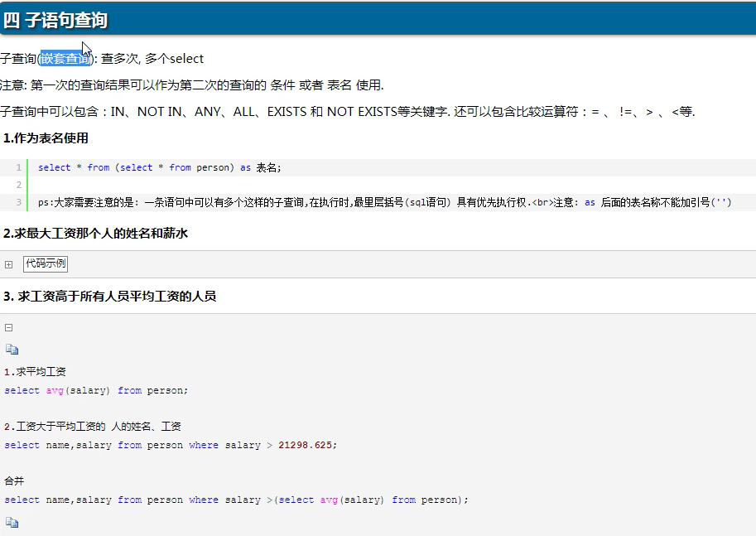Click the sentence starting with 注意: 第一次的查询结果
Image resolution: width=756 pixels, height=536 pixels.
192,85
